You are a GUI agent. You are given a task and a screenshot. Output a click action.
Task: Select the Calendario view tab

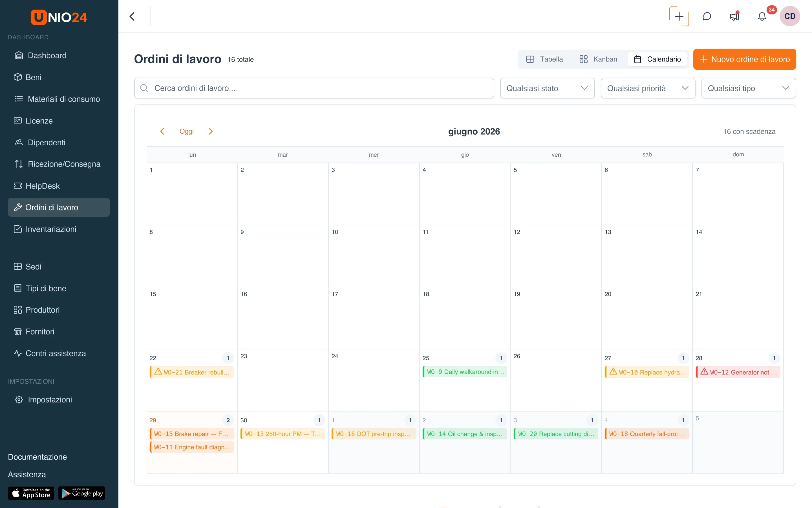[657, 59]
